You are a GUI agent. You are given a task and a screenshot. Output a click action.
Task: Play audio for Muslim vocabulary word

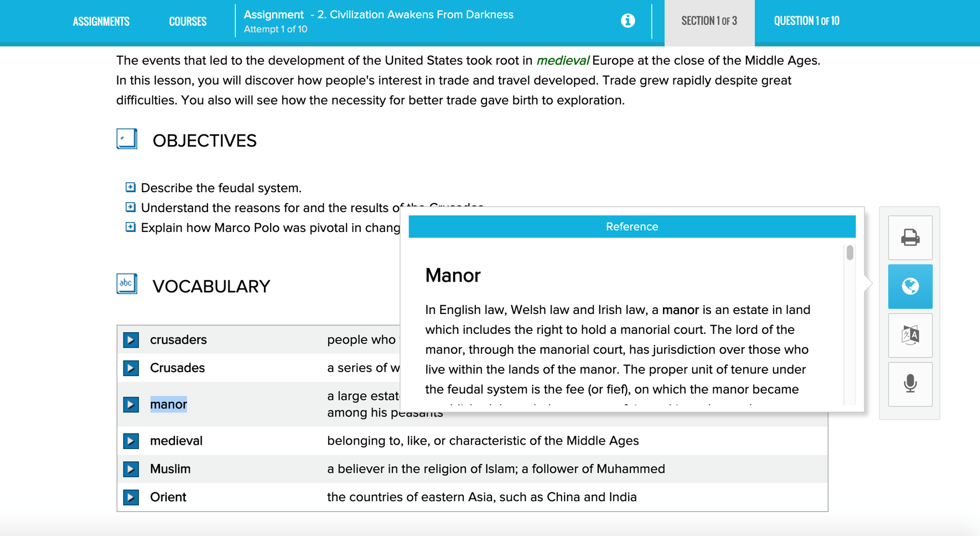tap(131, 469)
